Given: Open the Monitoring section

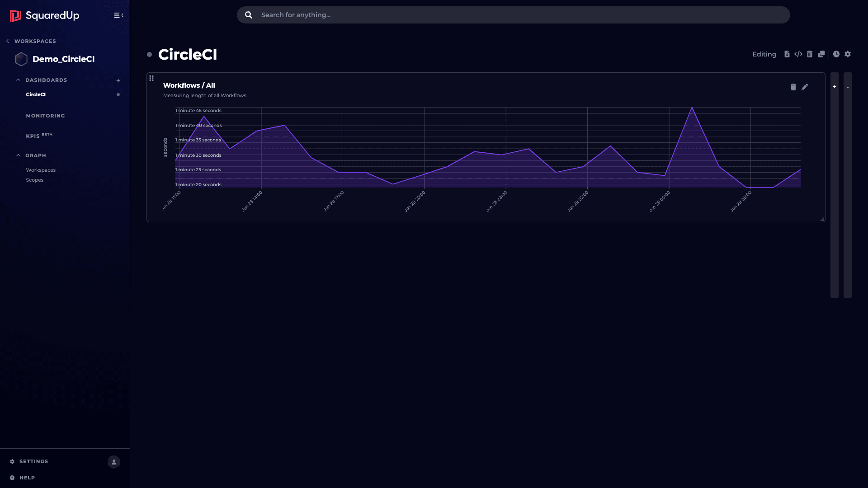Looking at the screenshot, I should tap(45, 116).
